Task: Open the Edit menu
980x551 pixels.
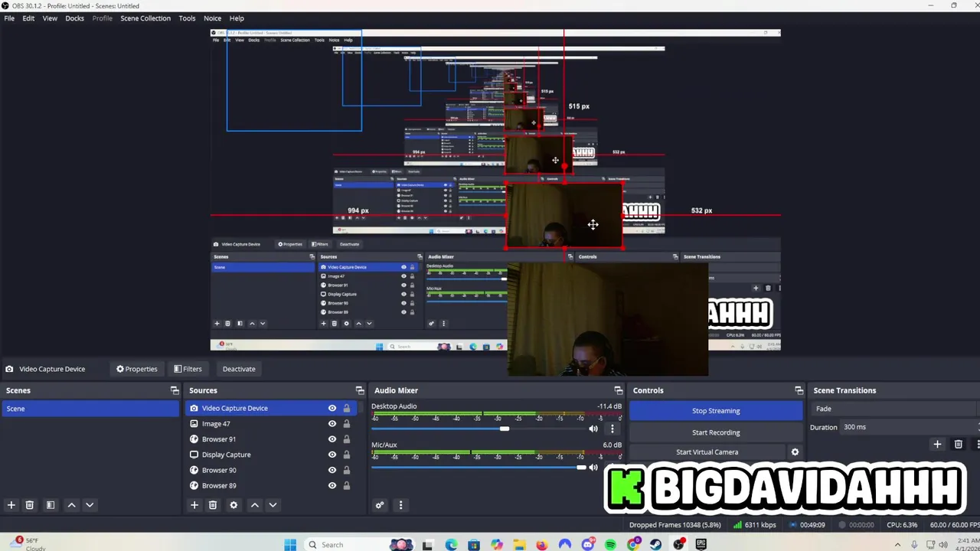Action: [x=28, y=18]
